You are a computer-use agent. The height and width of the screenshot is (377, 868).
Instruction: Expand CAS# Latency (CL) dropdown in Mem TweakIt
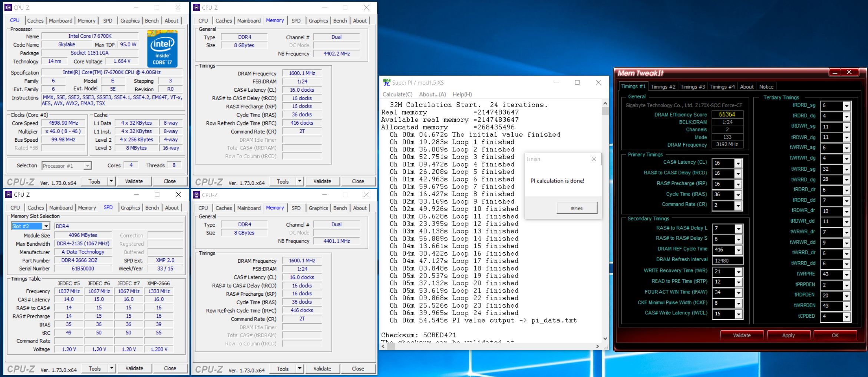(x=738, y=163)
